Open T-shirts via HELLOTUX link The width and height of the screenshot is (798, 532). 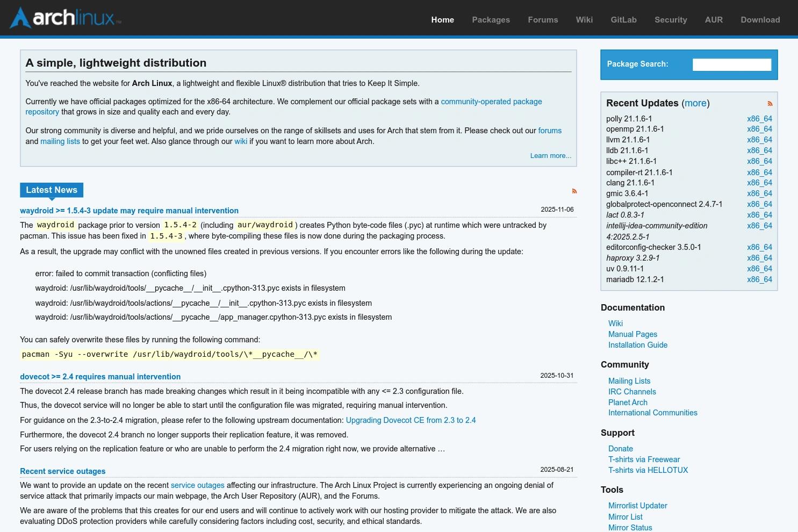point(648,470)
